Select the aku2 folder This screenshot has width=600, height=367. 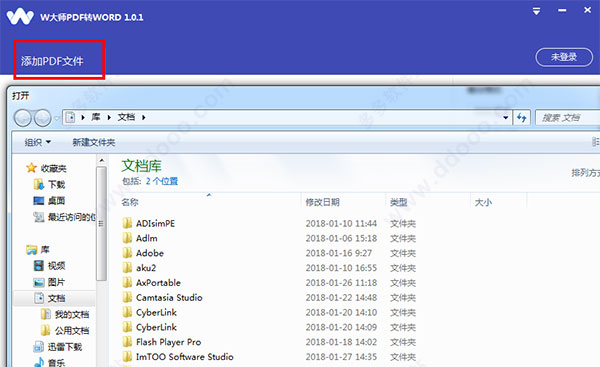pyautogui.click(x=146, y=268)
